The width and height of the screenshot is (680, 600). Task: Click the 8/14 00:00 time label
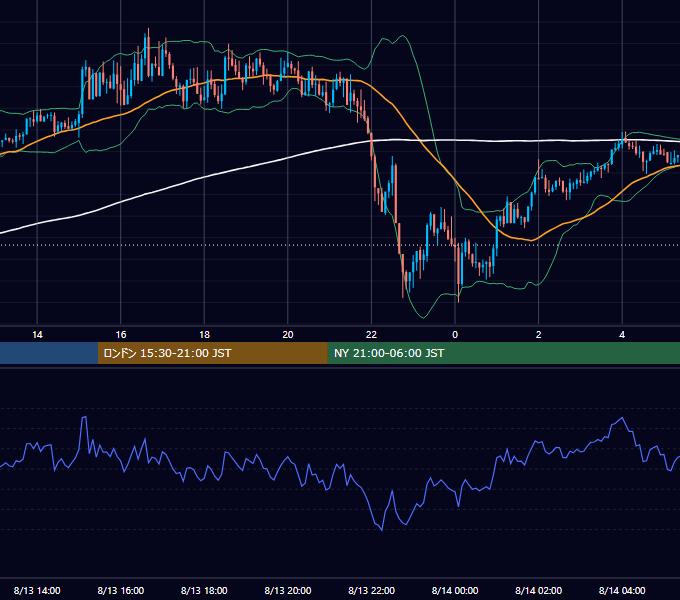455,590
